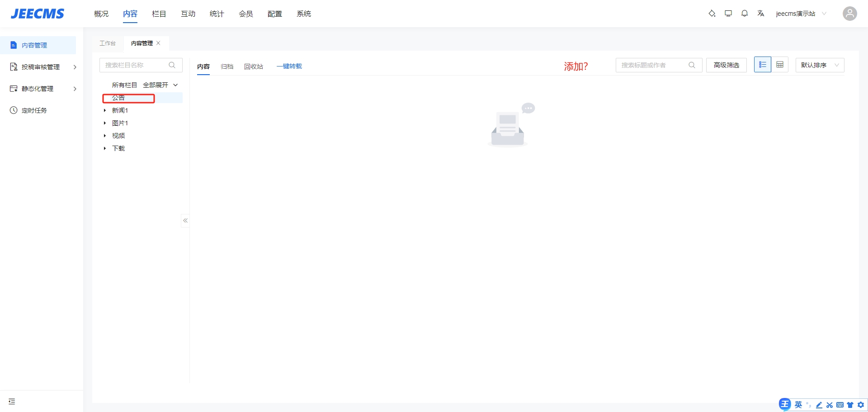868x412 pixels.
Task: Click the 高级筛选 button
Action: pos(726,65)
